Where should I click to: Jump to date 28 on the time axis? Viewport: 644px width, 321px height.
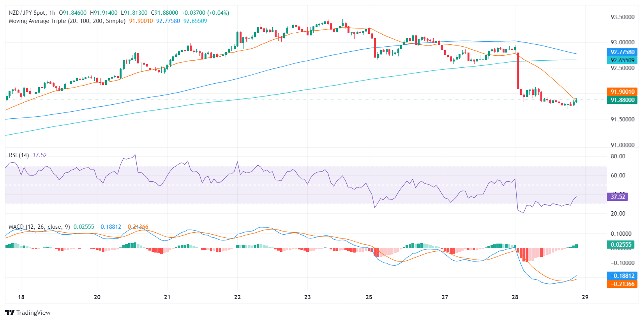coord(515,297)
